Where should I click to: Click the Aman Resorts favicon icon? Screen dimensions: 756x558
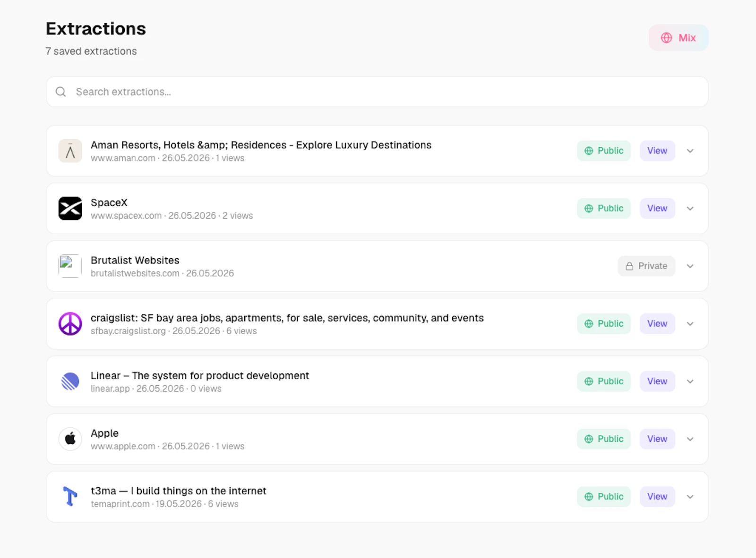[70, 151]
